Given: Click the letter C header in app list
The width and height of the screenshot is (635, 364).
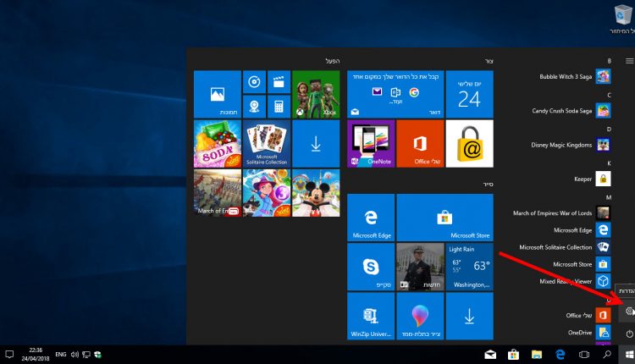Looking at the screenshot, I should [609, 95].
